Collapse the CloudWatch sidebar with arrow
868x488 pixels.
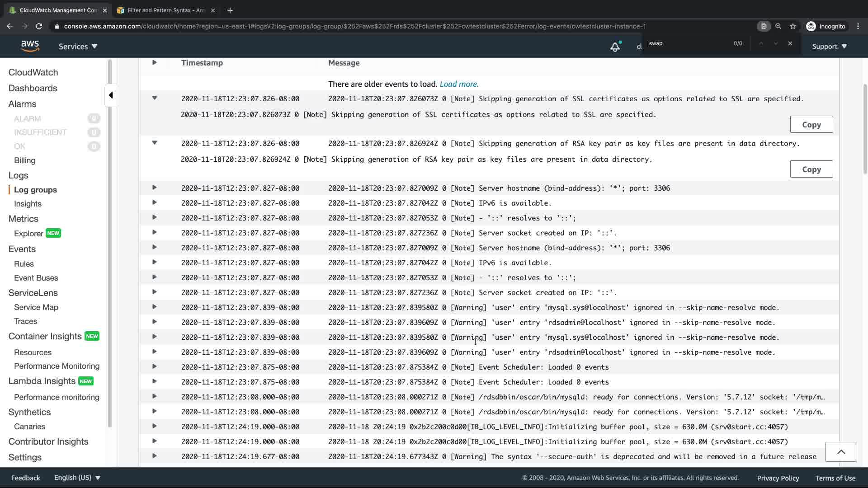click(x=111, y=95)
